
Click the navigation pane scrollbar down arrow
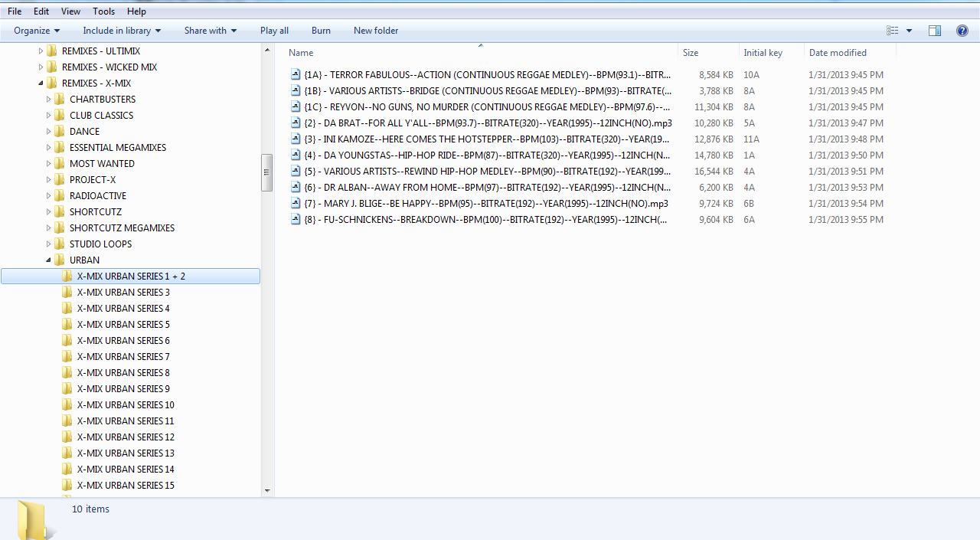click(x=267, y=490)
